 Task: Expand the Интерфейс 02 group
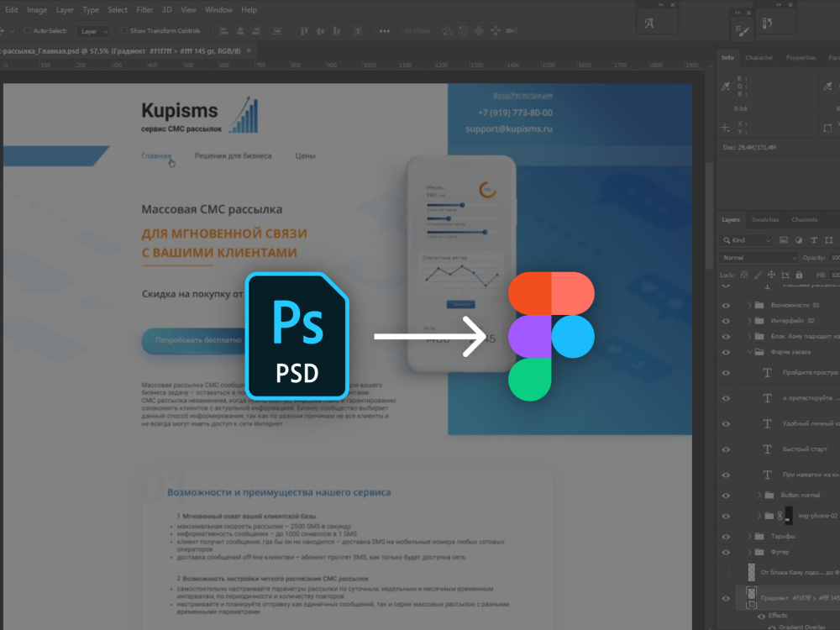tap(749, 321)
